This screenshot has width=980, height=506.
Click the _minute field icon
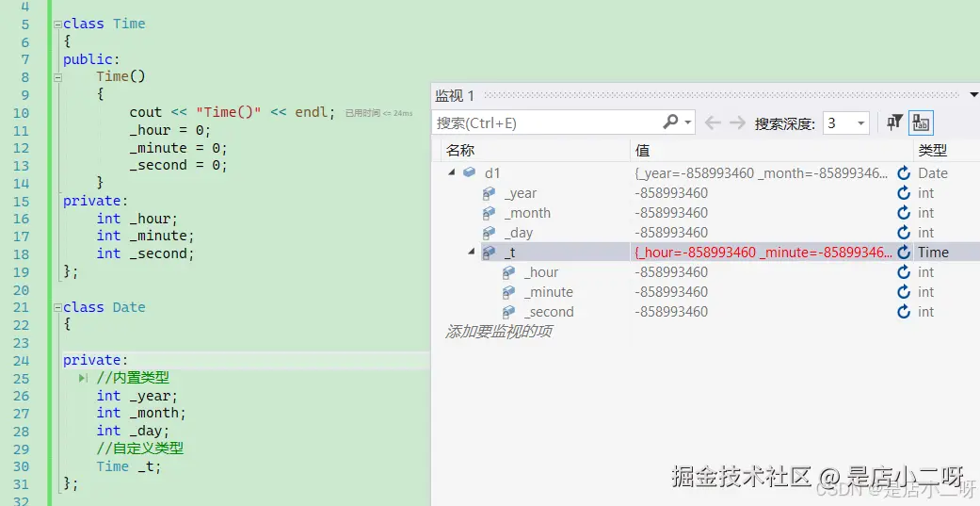[x=509, y=292]
